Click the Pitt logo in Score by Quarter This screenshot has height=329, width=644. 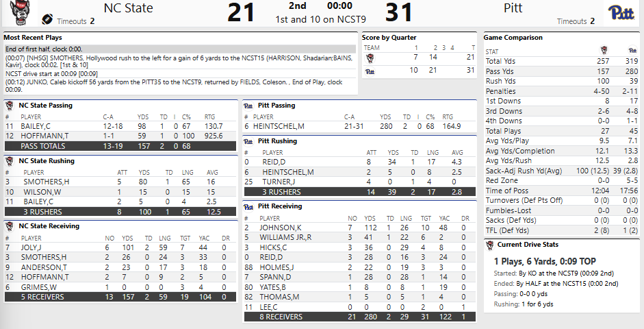click(x=370, y=71)
